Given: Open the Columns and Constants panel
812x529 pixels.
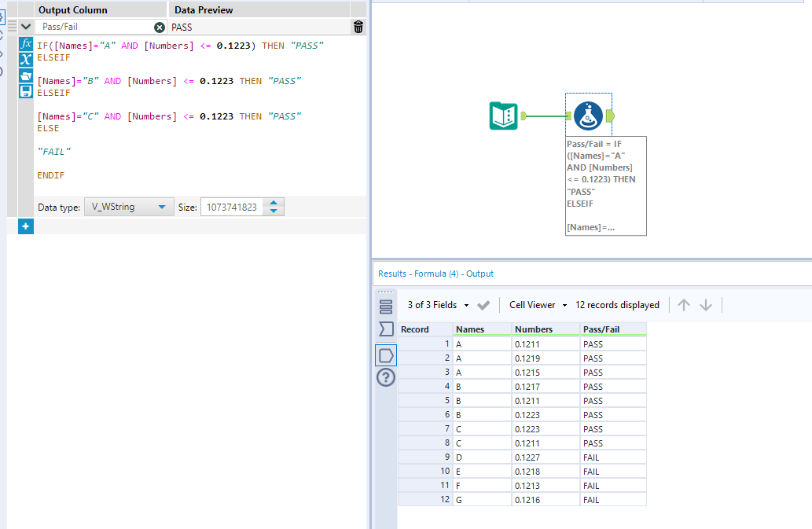Looking at the screenshot, I should click(x=26, y=60).
